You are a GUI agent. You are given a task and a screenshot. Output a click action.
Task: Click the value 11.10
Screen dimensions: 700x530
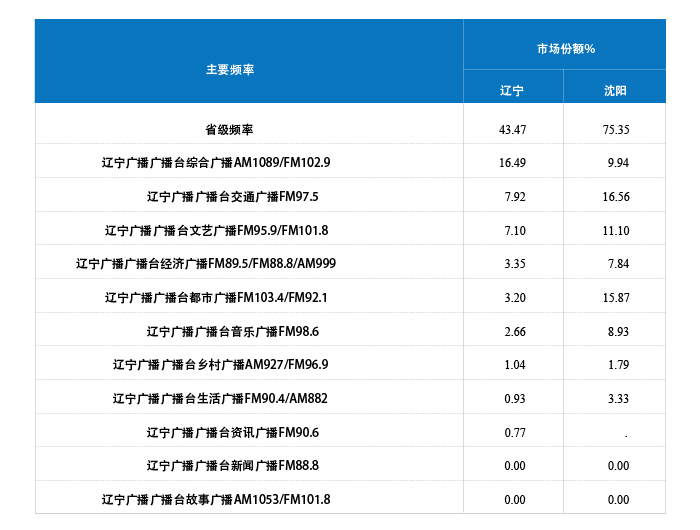click(x=616, y=230)
